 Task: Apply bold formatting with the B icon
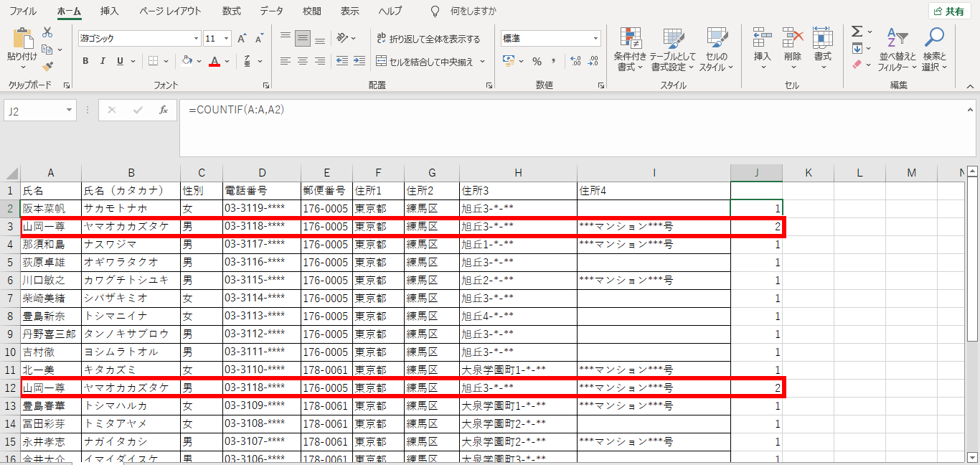pyautogui.click(x=85, y=61)
